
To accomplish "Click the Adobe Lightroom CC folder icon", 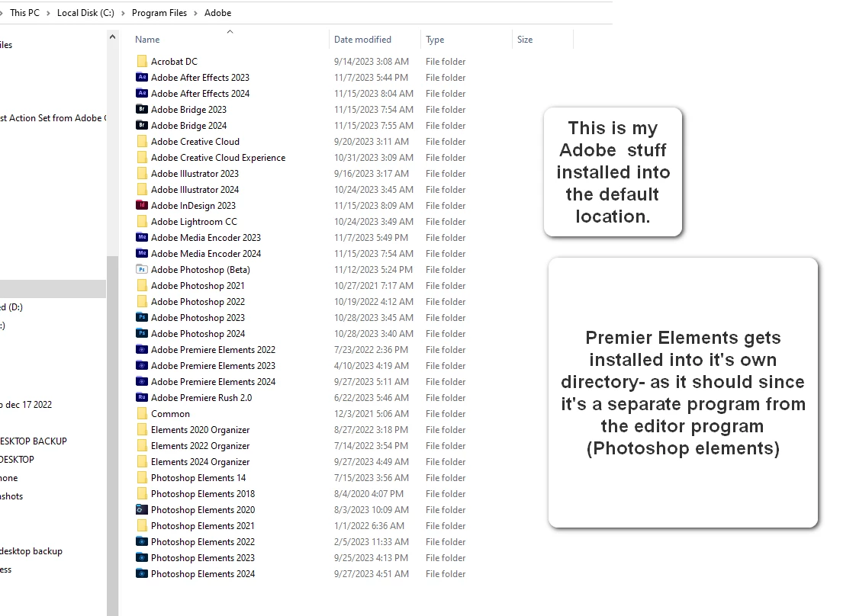I will [142, 222].
